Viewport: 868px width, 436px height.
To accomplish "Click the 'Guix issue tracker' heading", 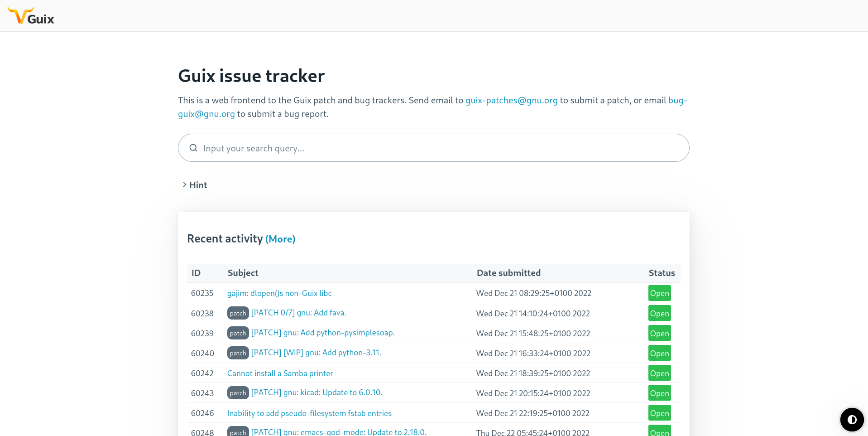I will 251,76.
